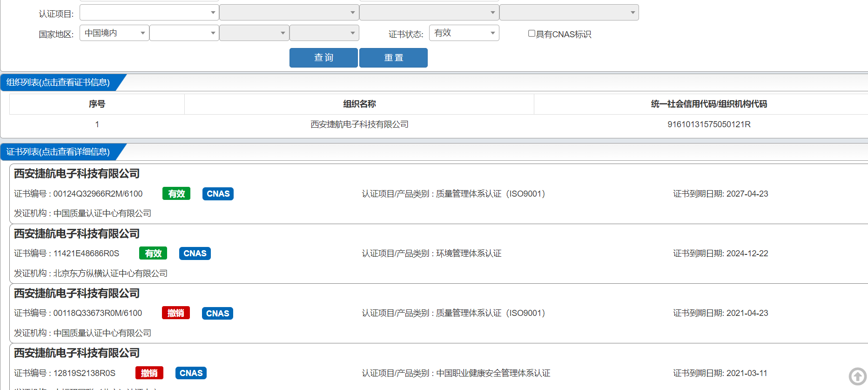Click CNAS badge on certificate 00118Q33673R0M/6100
868x390 pixels.
point(217,313)
